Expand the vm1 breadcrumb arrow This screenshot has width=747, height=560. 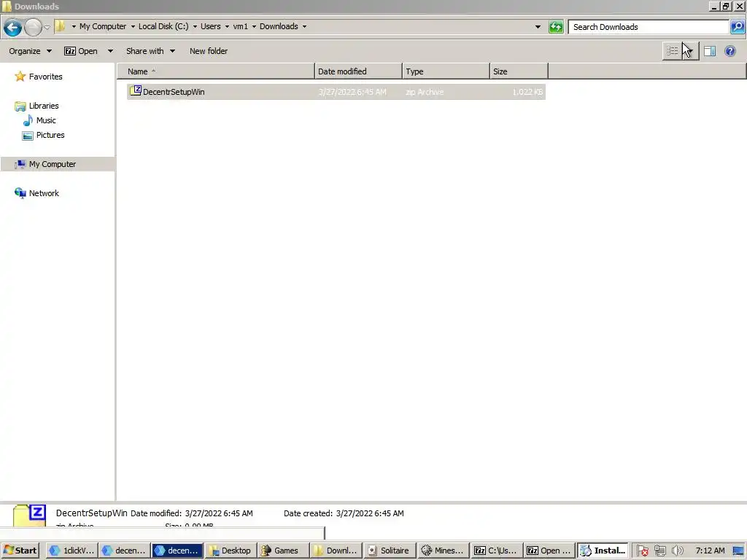coord(254,27)
